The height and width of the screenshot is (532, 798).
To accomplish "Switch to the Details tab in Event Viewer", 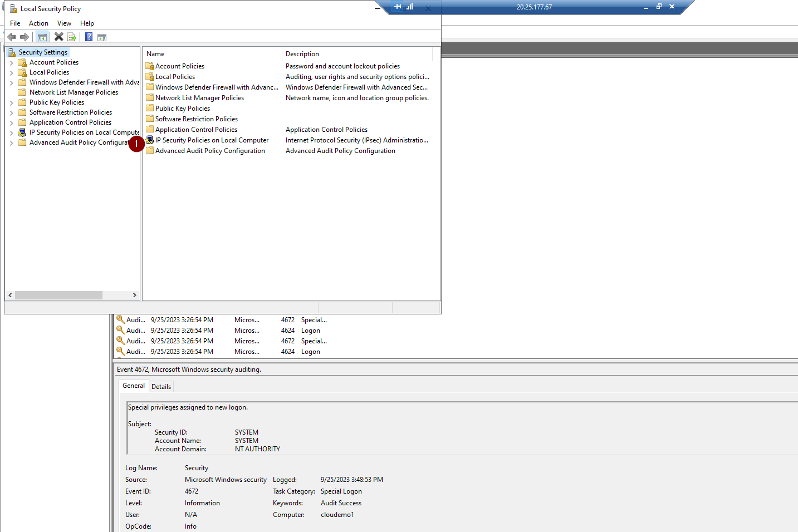I will [161, 387].
